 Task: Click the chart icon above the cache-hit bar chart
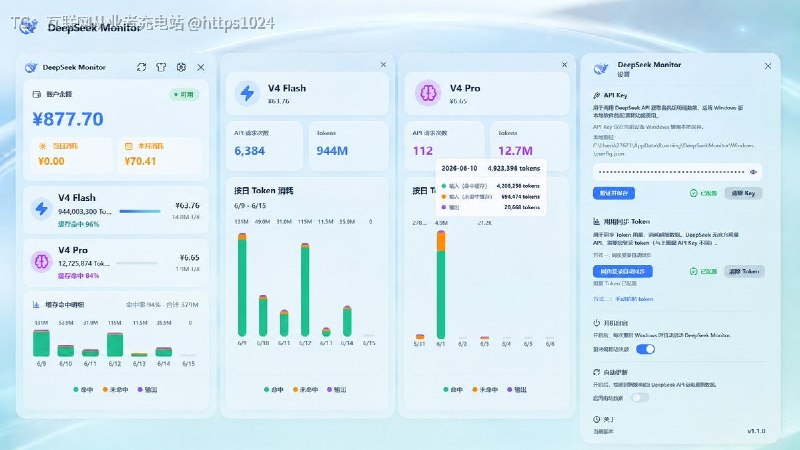click(x=36, y=305)
